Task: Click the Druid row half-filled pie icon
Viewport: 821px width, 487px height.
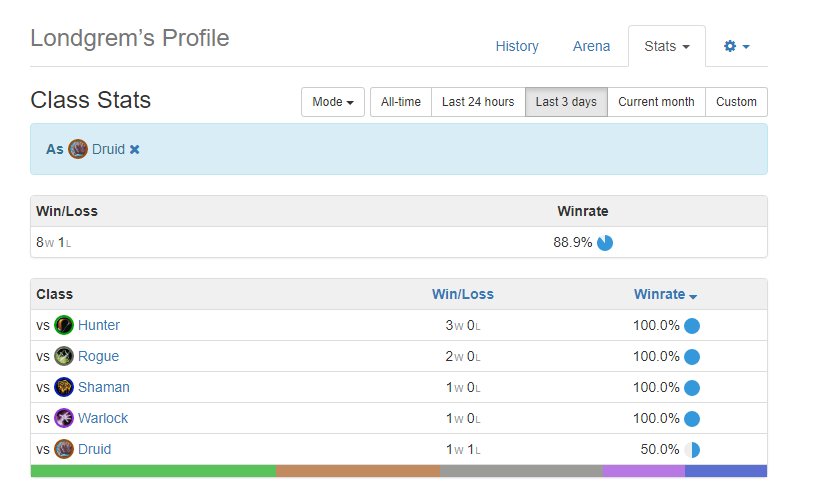Action: (x=692, y=449)
